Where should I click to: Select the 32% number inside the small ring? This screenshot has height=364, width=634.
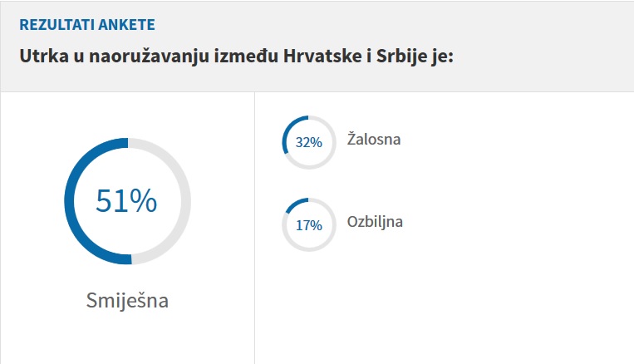pyautogui.click(x=309, y=142)
